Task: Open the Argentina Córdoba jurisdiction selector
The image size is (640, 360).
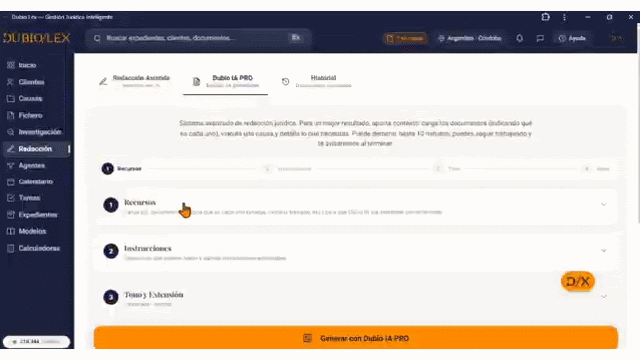Action: pos(469,38)
